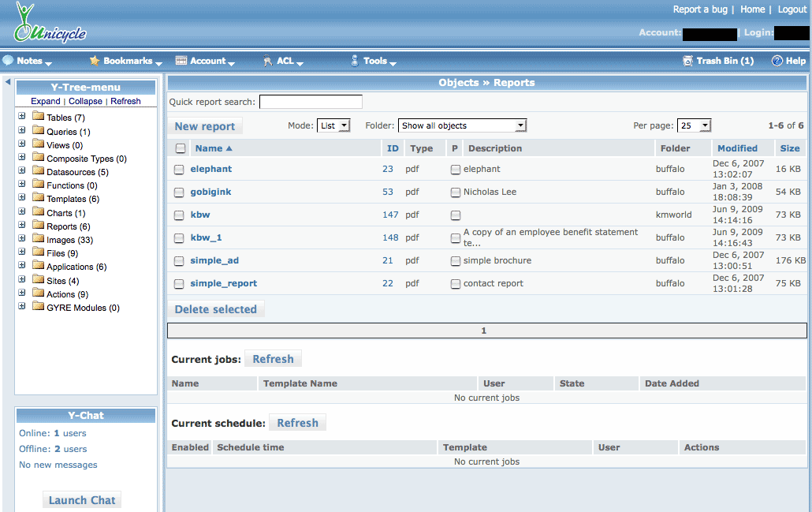Open the Notes menu

click(x=28, y=61)
